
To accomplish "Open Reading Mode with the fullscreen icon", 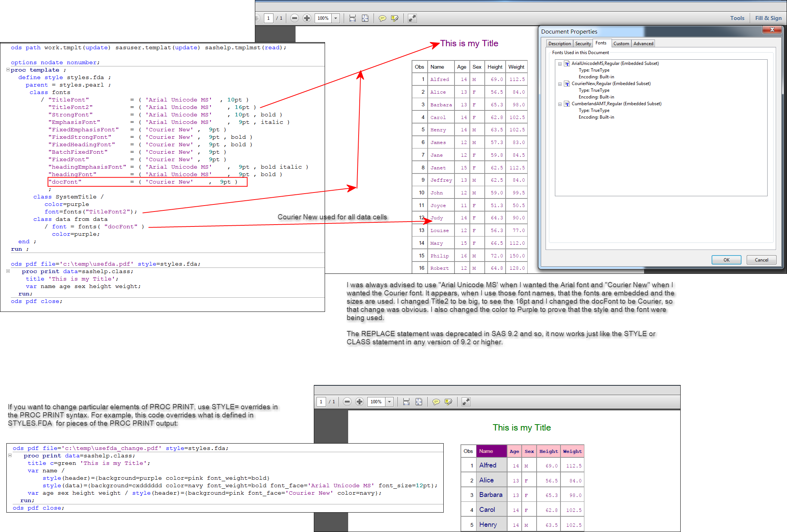I will pos(412,18).
